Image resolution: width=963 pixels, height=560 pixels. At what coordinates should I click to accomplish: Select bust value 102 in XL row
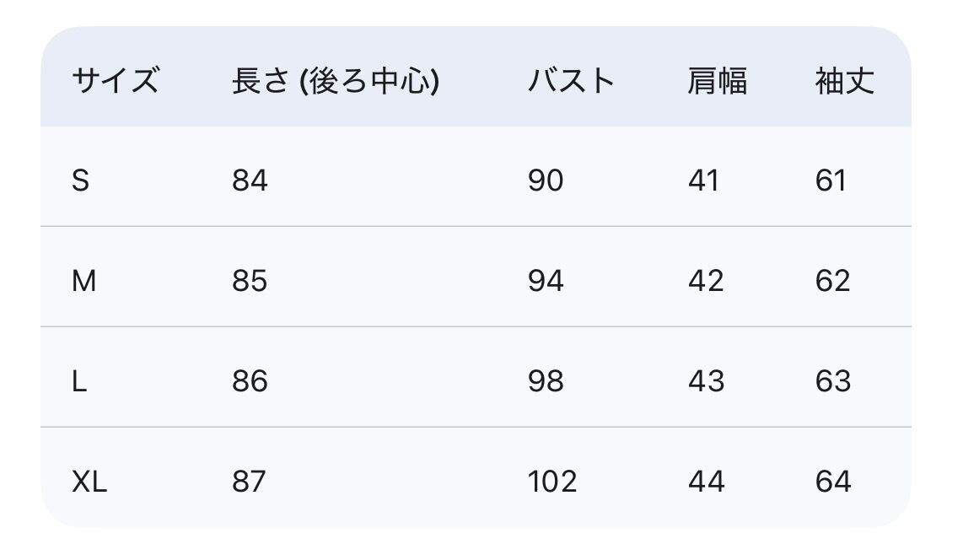pos(552,482)
